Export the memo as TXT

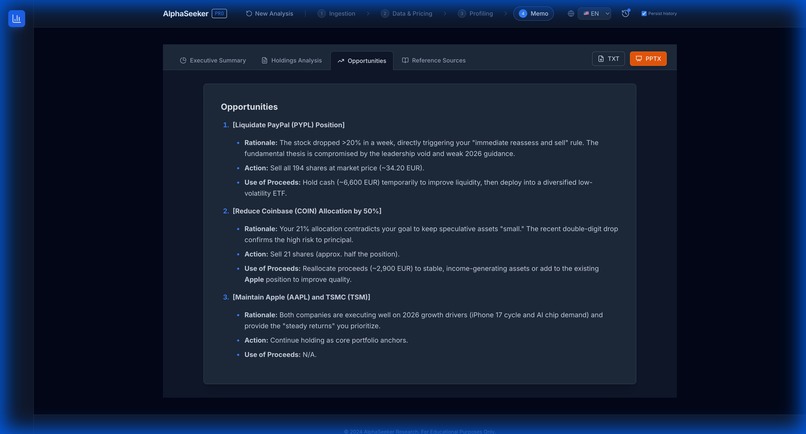click(608, 59)
